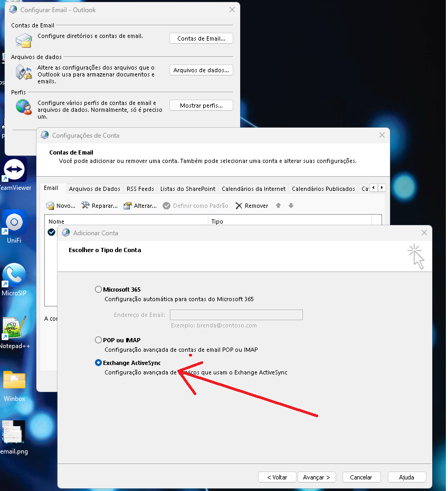Open the email.png file thumbnail
Screen dimensions: 448x491
[x=13, y=432]
